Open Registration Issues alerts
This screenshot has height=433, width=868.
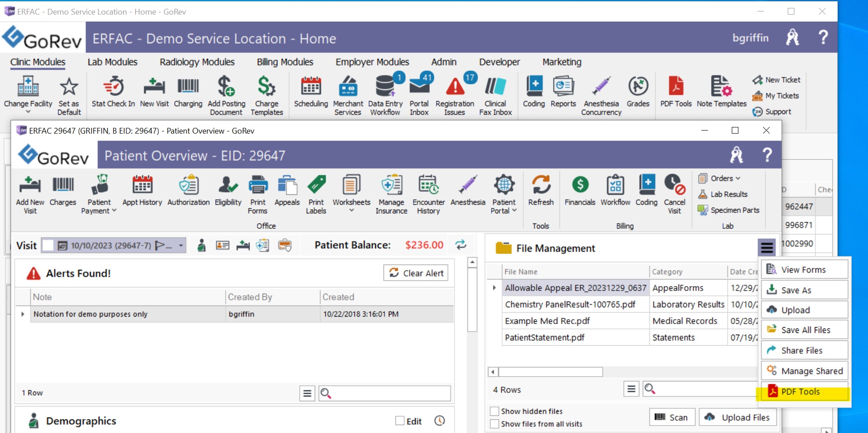[x=455, y=96]
